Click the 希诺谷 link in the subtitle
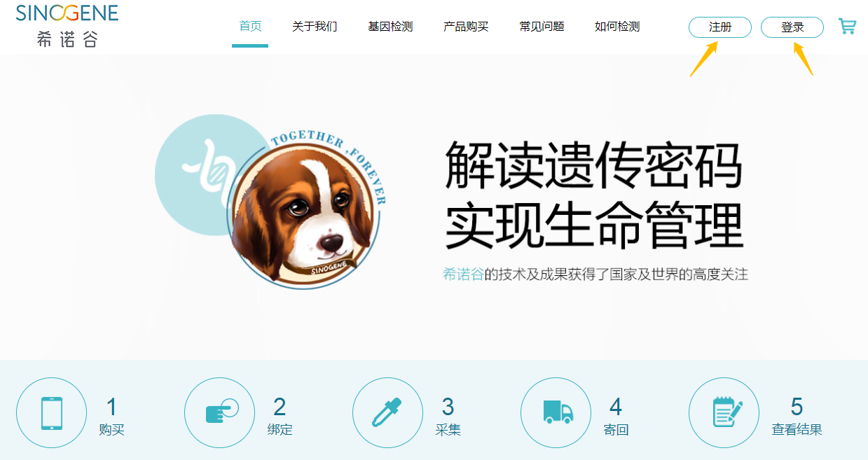The width and height of the screenshot is (868, 460). tap(463, 274)
